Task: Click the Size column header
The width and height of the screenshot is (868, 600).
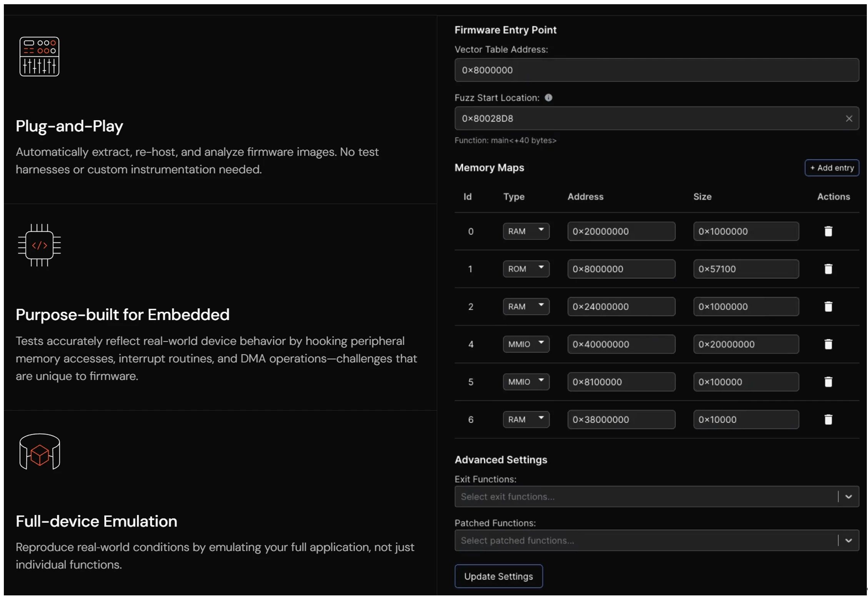Action: point(702,196)
